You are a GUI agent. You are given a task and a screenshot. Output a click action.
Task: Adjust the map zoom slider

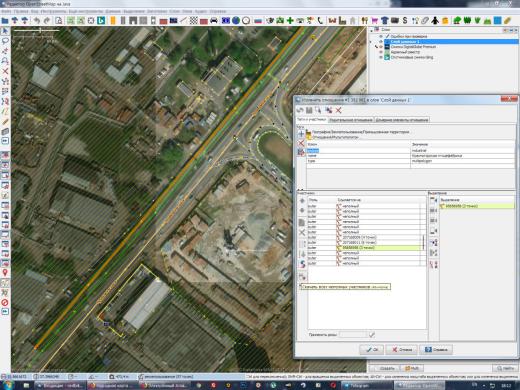point(40,30)
